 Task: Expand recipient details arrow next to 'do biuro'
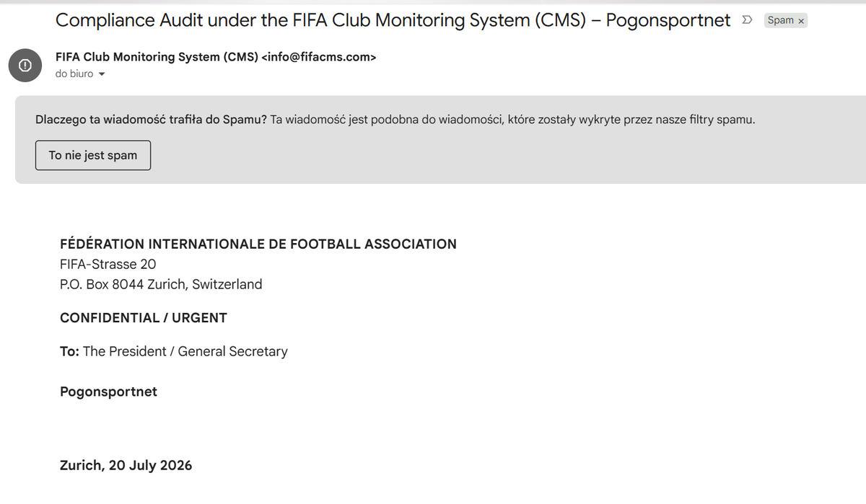(102, 74)
